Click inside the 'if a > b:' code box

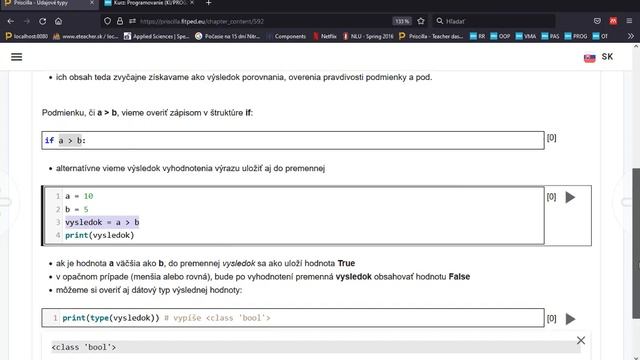pos(293,140)
